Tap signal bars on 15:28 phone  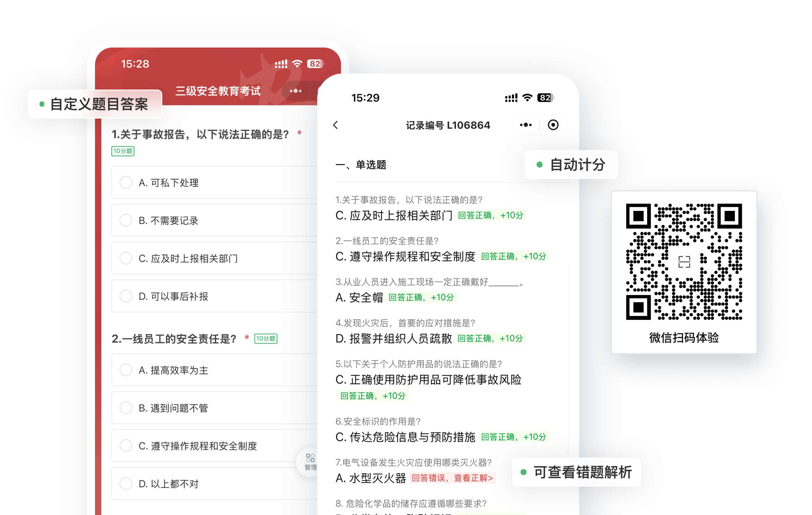pos(281,64)
